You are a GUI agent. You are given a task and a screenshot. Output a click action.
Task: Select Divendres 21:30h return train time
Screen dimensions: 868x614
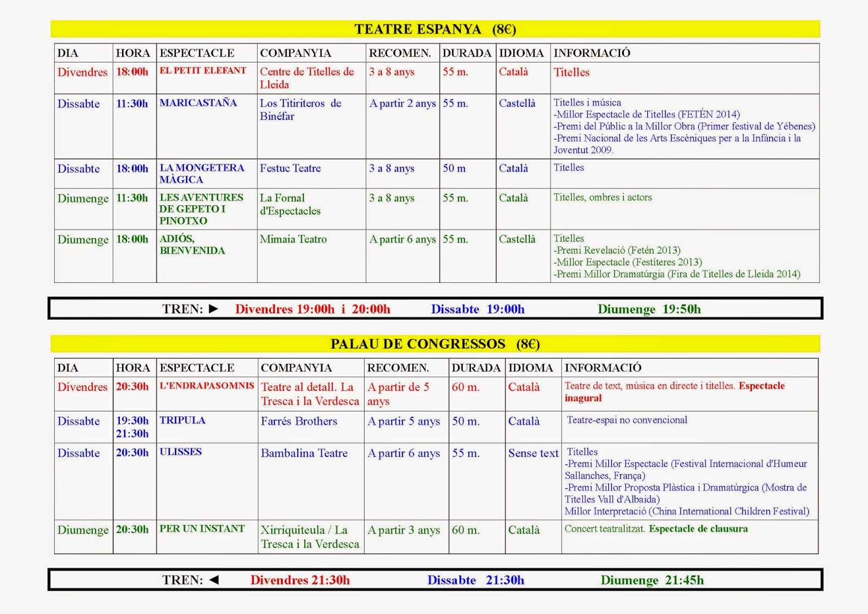(x=300, y=580)
